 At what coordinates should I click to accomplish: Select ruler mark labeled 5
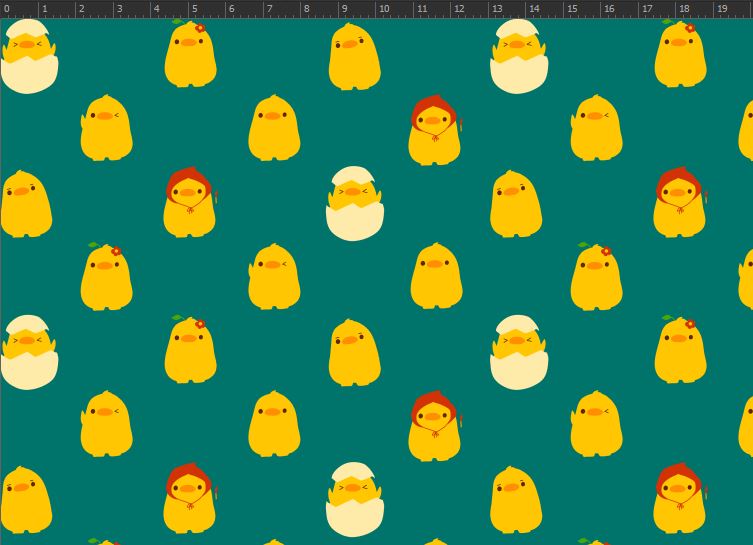[x=194, y=9]
